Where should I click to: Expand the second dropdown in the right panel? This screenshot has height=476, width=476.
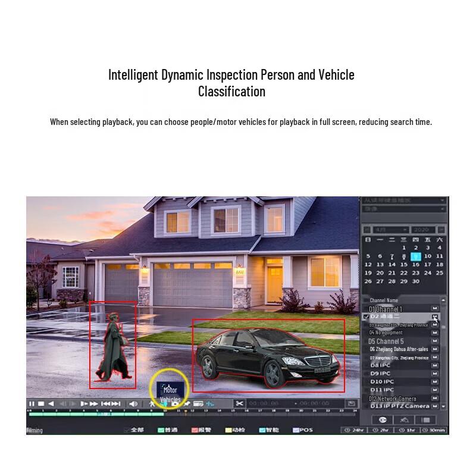pyautogui.click(x=404, y=209)
